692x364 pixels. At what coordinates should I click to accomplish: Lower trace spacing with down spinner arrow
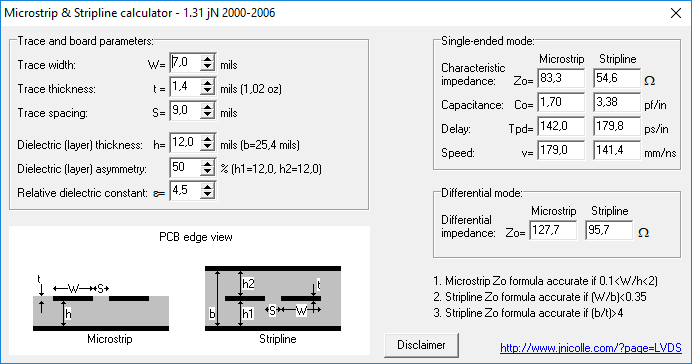pos(207,114)
